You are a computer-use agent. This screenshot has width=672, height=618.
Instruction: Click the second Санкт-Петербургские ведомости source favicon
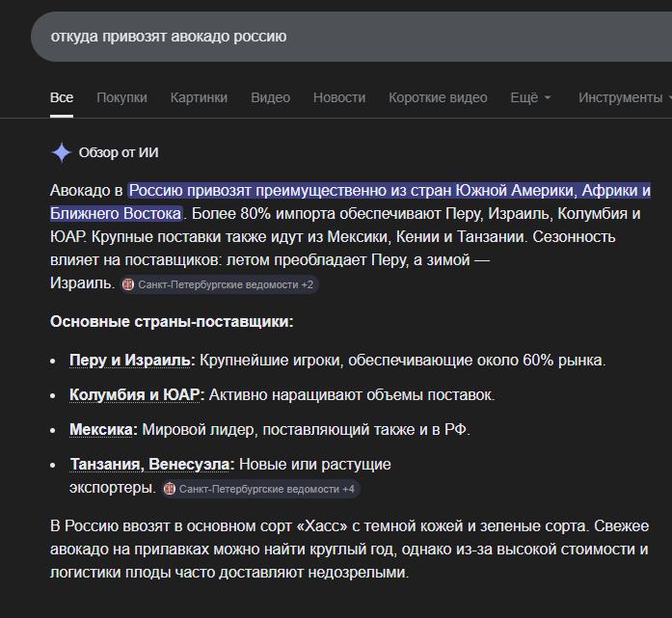click(170, 490)
